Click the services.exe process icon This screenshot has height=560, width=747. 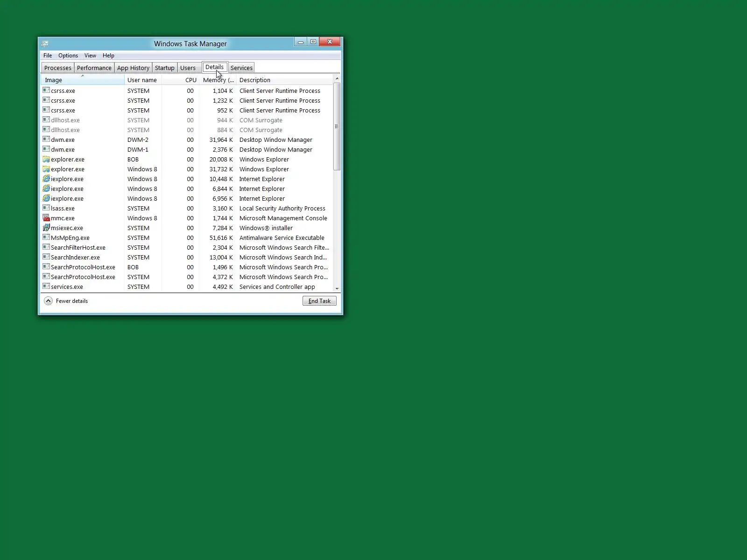coord(46,286)
